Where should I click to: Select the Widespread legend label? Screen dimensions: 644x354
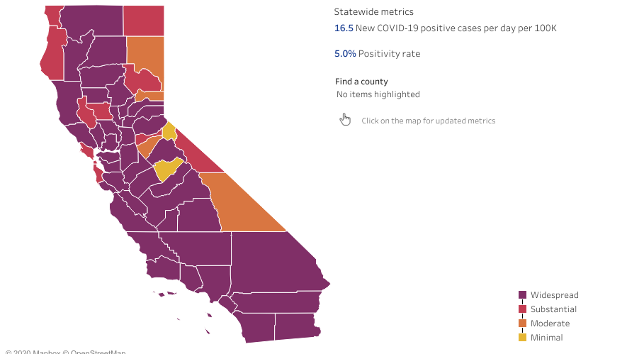pos(554,295)
